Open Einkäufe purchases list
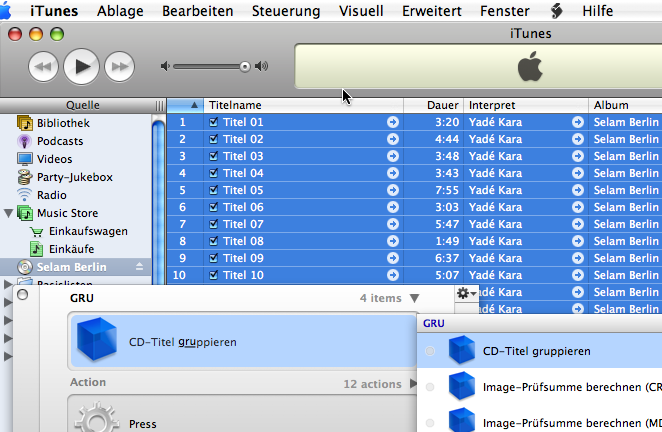 [71, 249]
